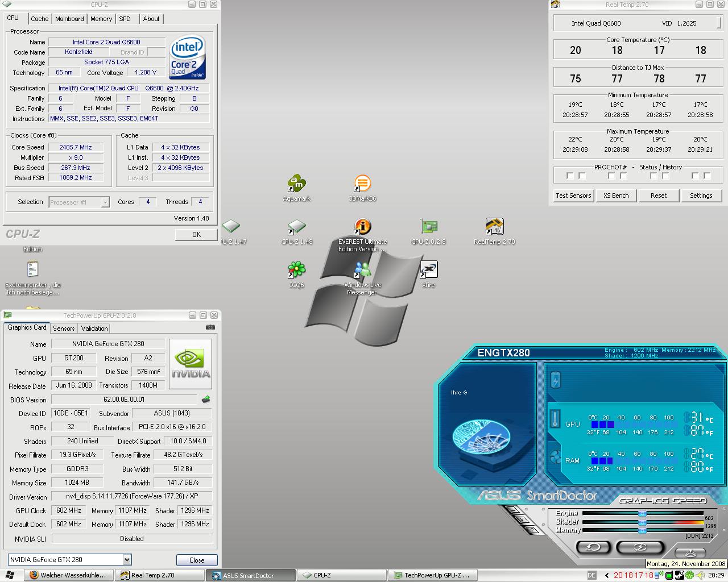
Task: Toggle second core's left PROCHOT checkbox
Action: pos(611,176)
